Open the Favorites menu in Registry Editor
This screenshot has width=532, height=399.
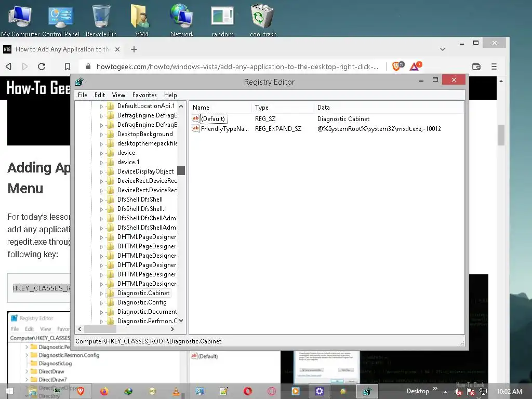(144, 95)
